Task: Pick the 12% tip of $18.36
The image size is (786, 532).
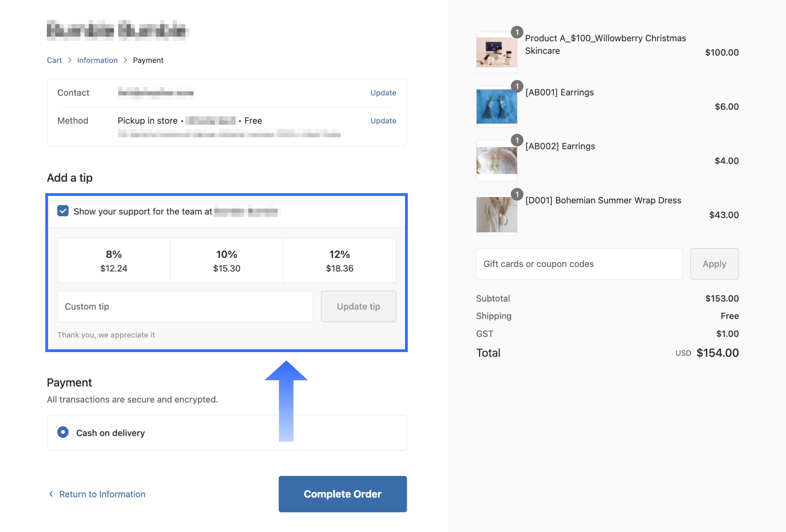Action: [x=339, y=261]
